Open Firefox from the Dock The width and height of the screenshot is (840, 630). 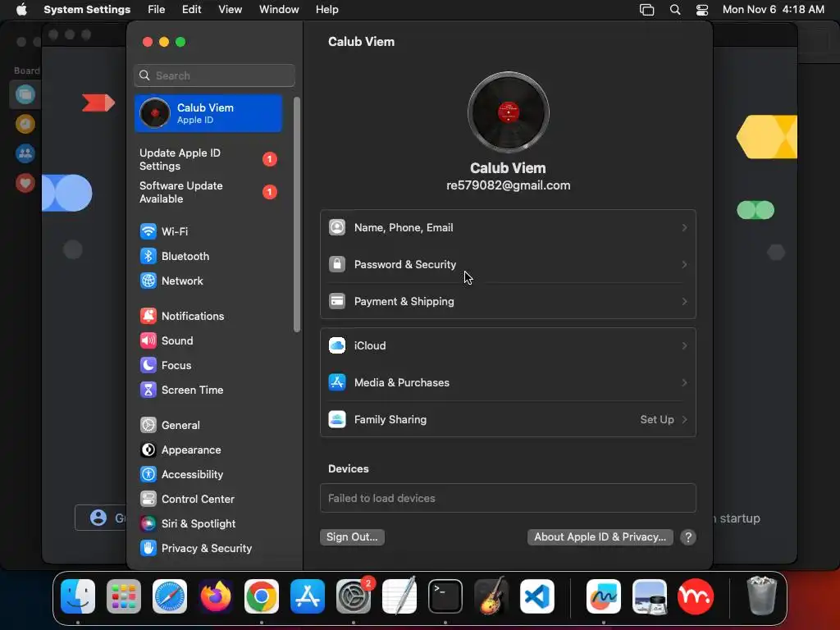point(216,596)
